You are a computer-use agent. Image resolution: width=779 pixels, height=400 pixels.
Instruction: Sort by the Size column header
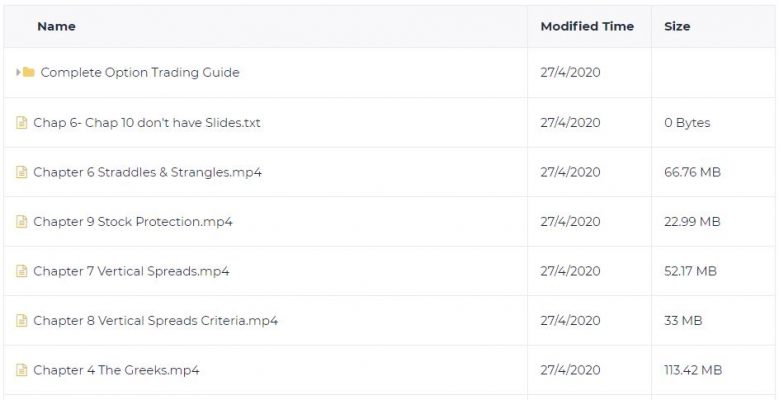(677, 26)
